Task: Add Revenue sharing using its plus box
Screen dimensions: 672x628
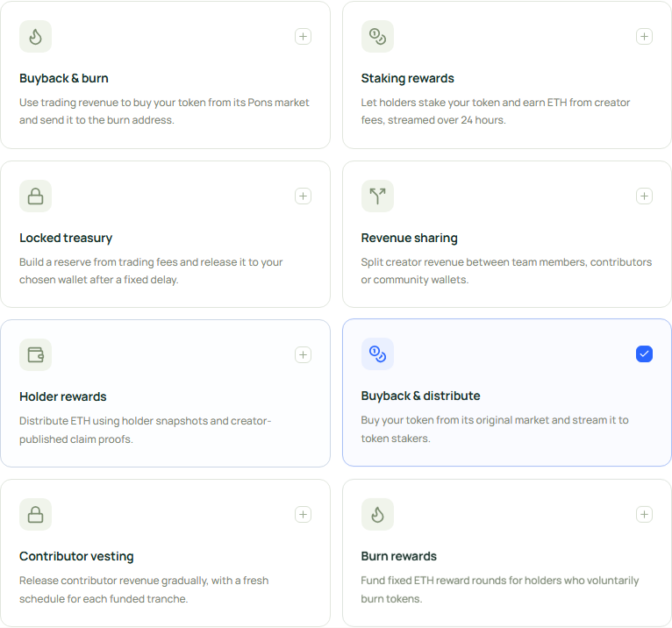Action: (644, 196)
